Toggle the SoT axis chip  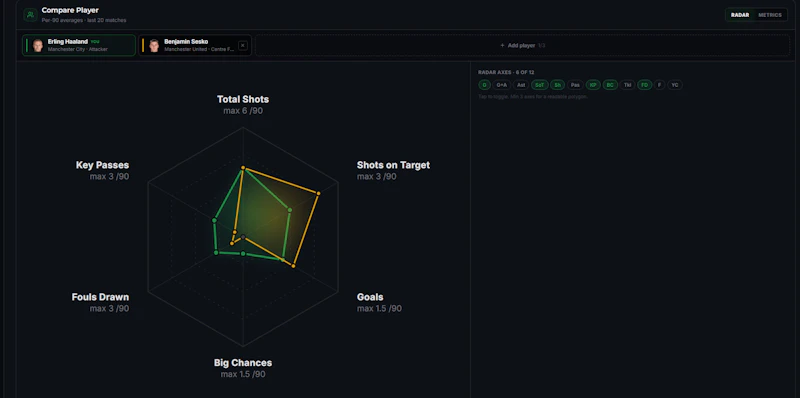(x=539, y=85)
